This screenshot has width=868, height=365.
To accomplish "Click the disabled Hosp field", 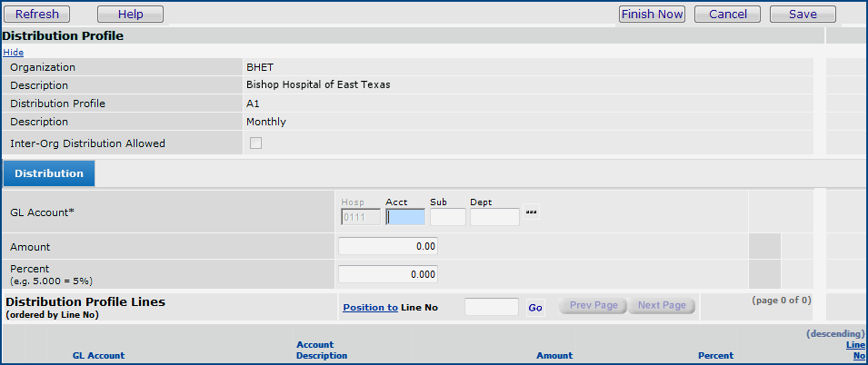I will 361,217.
